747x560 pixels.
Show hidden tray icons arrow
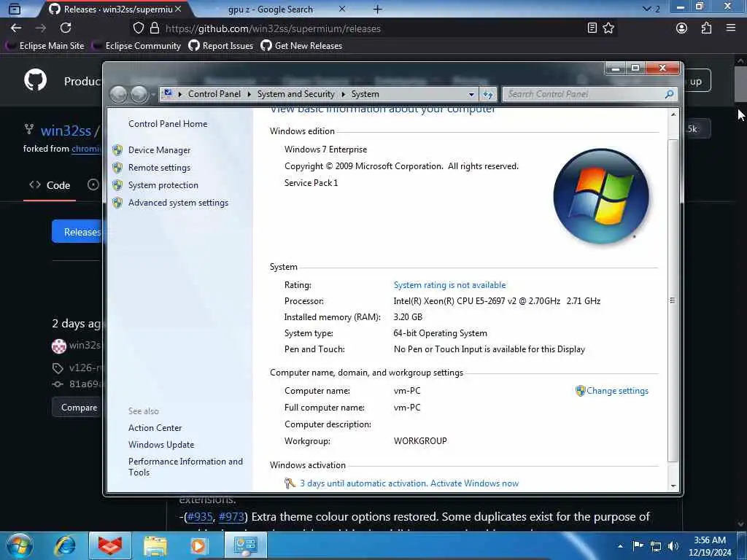click(x=620, y=546)
